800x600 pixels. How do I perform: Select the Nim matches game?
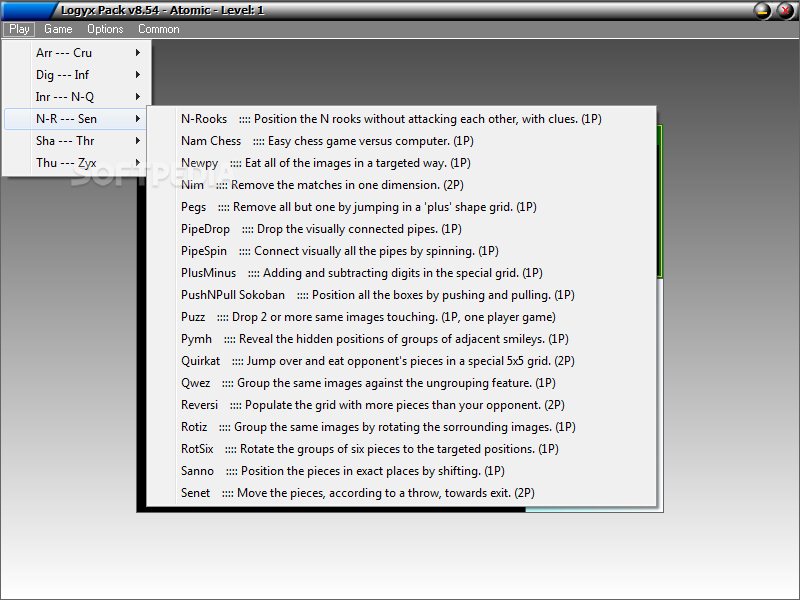click(401, 185)
